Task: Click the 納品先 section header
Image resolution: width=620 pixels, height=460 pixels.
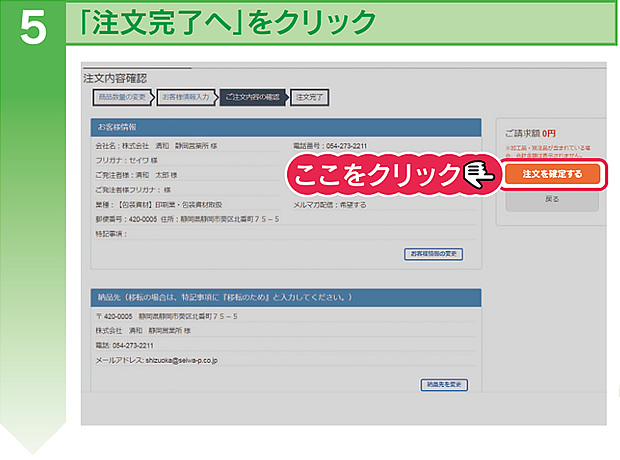Action: click(x=286, y=297)
